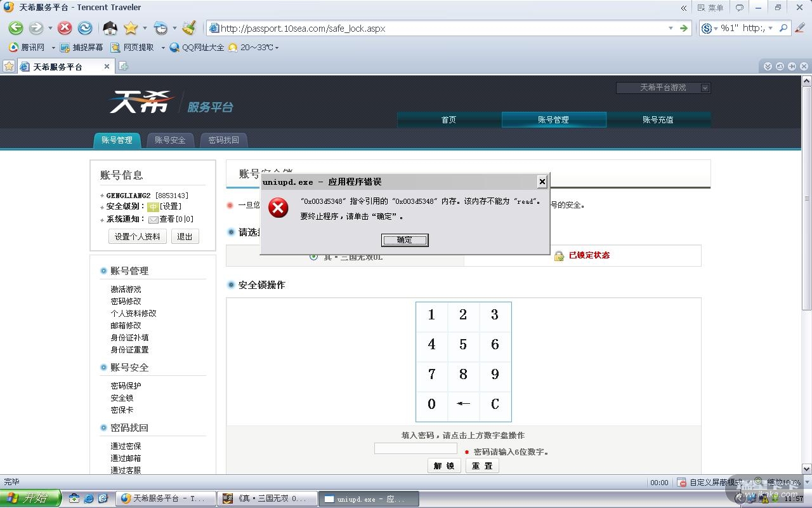The width and height of the screenshot is (812, 508).
Task: Click the system notification envelope icon
Action: [154, 219]
